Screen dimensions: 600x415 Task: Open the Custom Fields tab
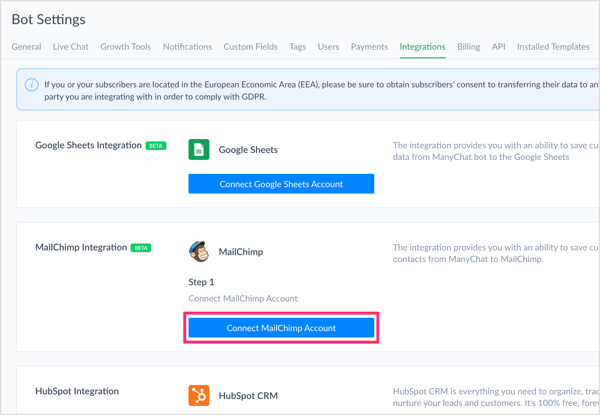pos(251,47)
